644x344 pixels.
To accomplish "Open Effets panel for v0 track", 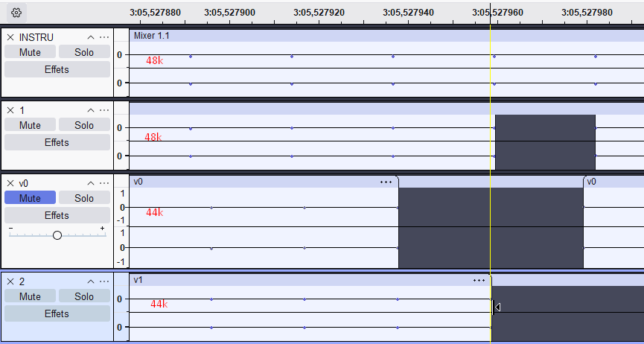I will coord(57,215).
